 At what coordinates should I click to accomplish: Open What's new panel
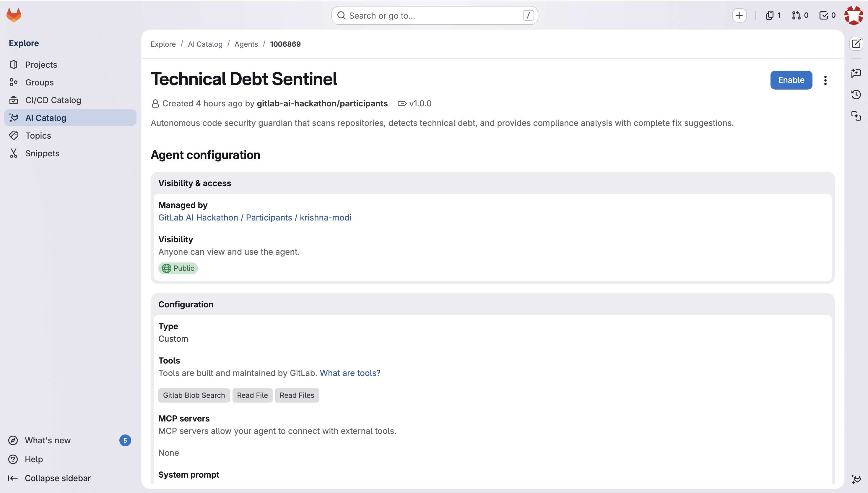48,440
